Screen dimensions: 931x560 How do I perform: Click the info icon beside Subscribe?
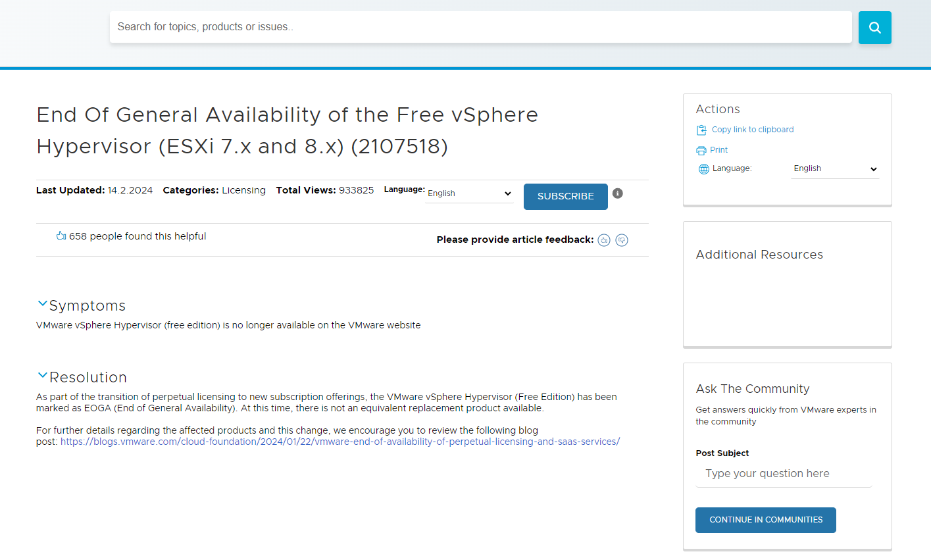[x=617, y=193]
